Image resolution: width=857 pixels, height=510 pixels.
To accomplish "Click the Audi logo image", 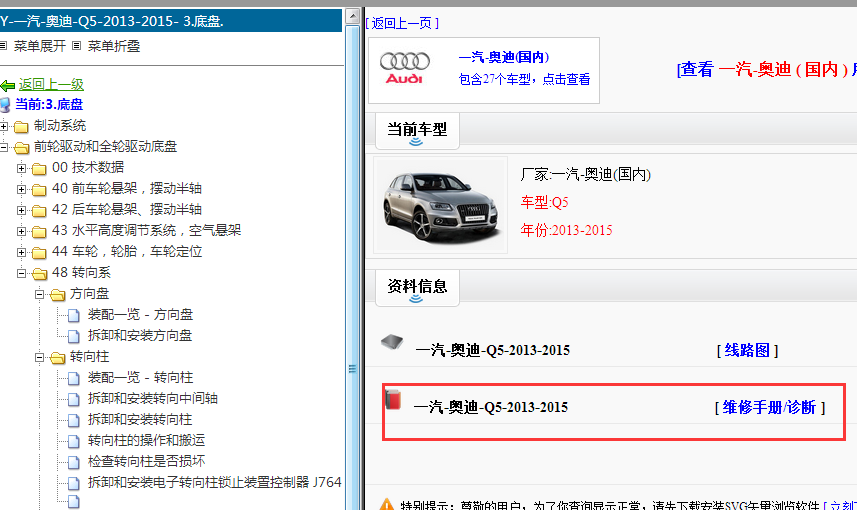I will (404, 69).
